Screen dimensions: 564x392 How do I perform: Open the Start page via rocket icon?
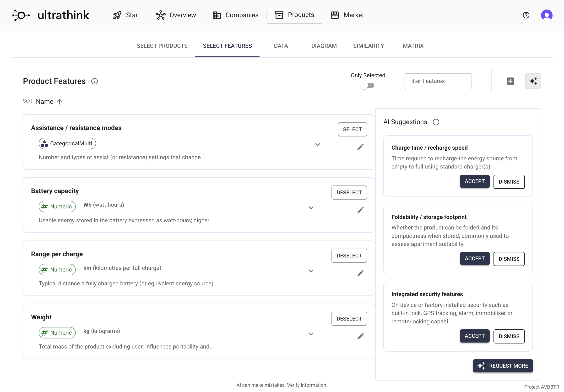117,15
